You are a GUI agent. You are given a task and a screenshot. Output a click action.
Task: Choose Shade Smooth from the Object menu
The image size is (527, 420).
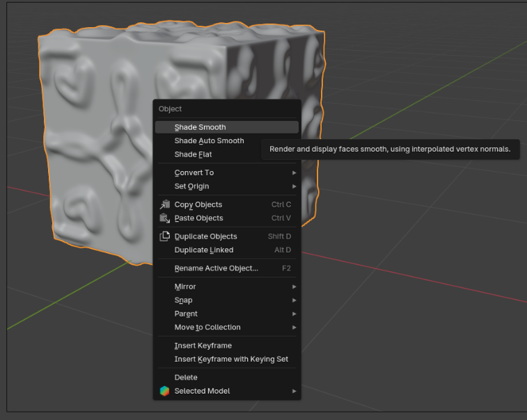200,127
